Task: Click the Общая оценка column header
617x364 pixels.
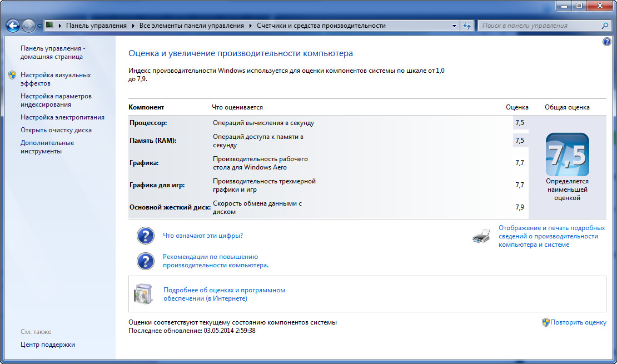Action: pyautogui.click(x=567, y=107)
